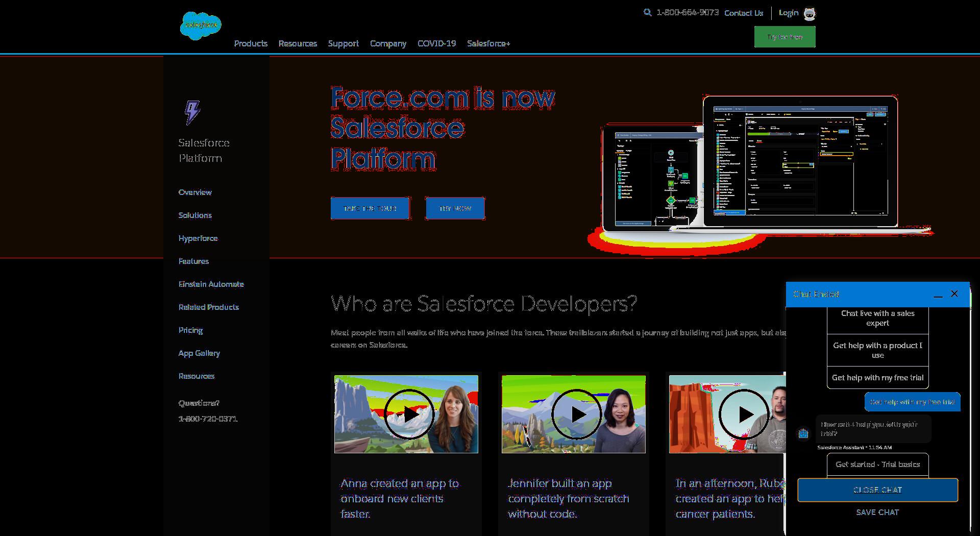Click the 'Meet people from all walks' paragraph
This screenshot has width=980, height=536.
point(558,338)
